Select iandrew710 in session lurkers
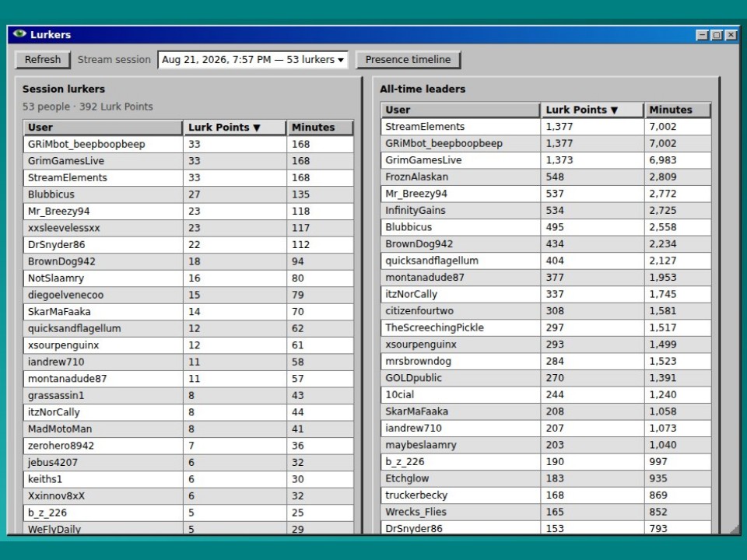The width and height of the screenshot is (747, 560). 188,362
